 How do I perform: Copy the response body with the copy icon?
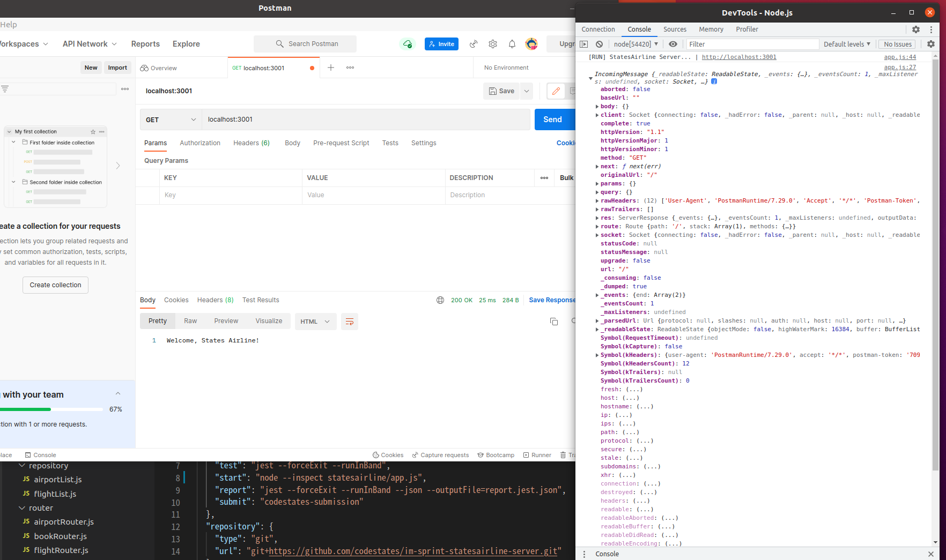[554, 322]
